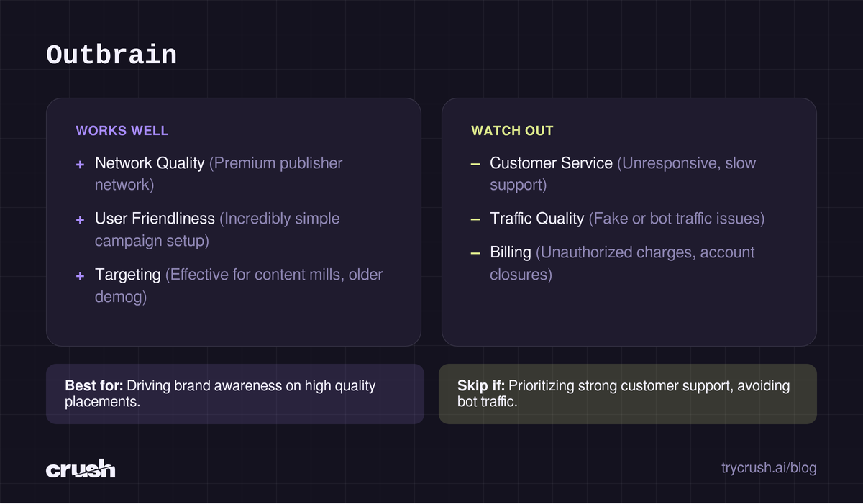This screenshot has width=863, height=504.
Task: Click the crush logo
Action: pyautogui.click(x=81, y=469)
